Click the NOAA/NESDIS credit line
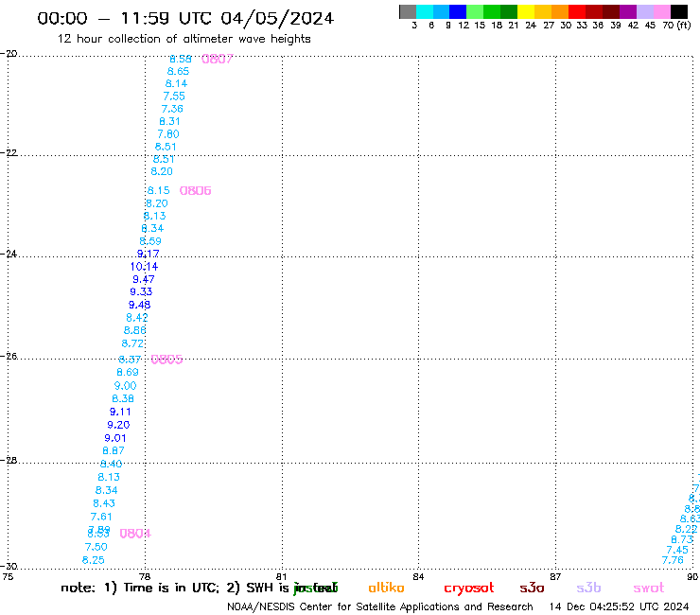Image resolution: width=700 pixels, height=615 pixels. [x=380, y=607]
